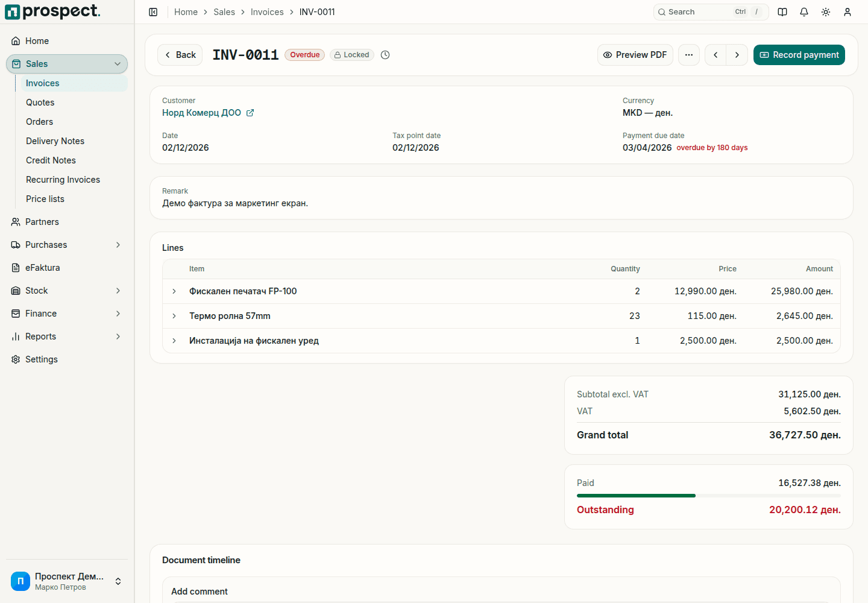Click the price 115.00 ден.
This screenshot has width=868, height=603.
tap(712, 316)
